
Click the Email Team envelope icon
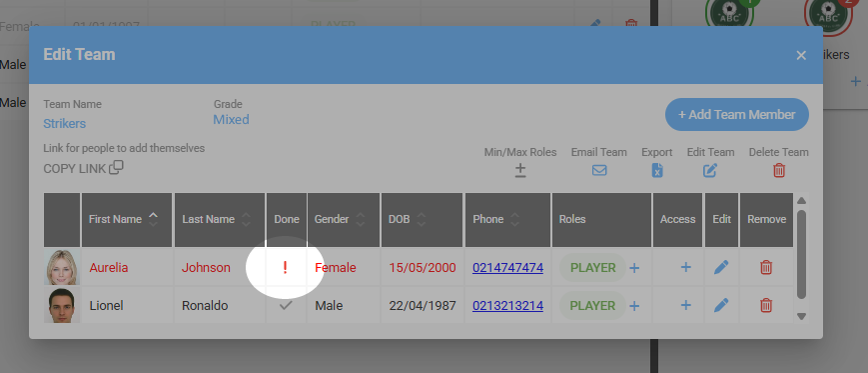tap(599, 171)
